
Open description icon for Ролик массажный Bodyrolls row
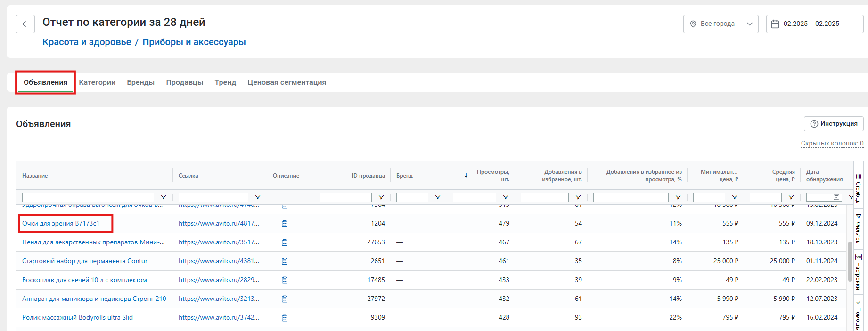285,318
